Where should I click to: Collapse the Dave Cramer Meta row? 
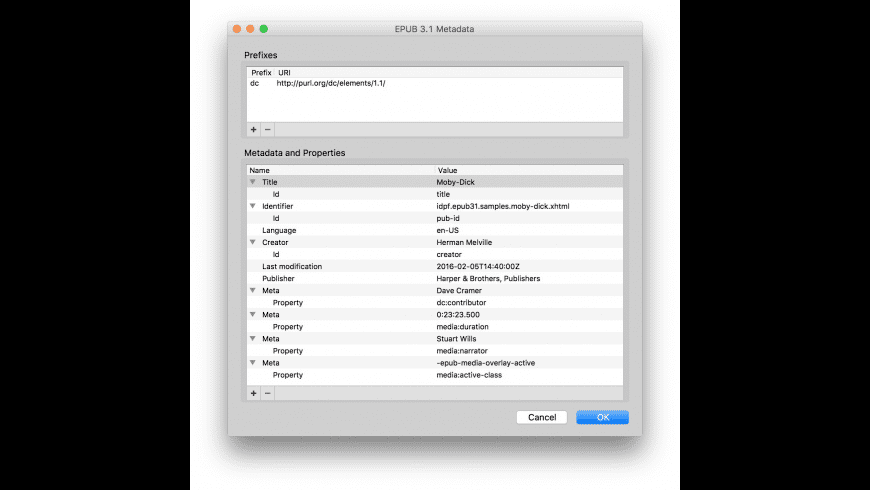pyautogui.click(x=253, y=290)
